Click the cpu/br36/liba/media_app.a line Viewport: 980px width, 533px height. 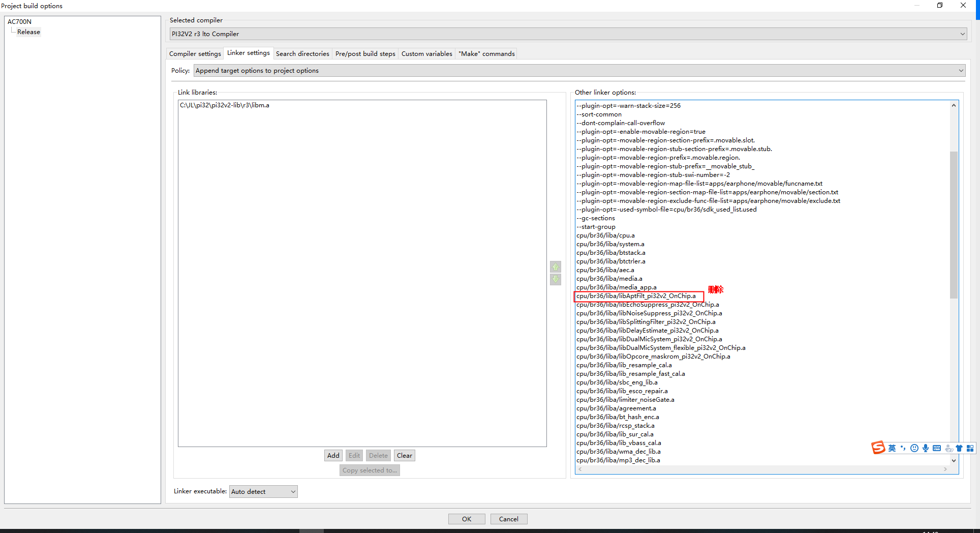click(617, 287)
